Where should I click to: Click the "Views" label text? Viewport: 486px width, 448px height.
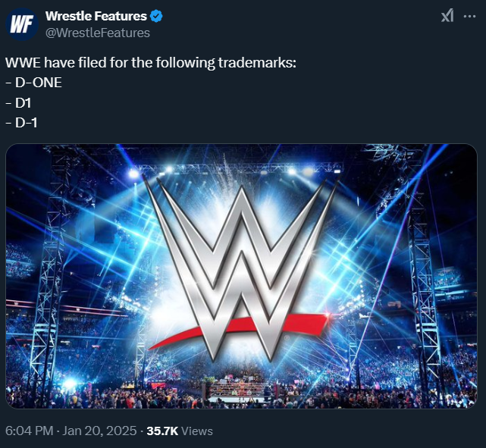tap(197, 431)
